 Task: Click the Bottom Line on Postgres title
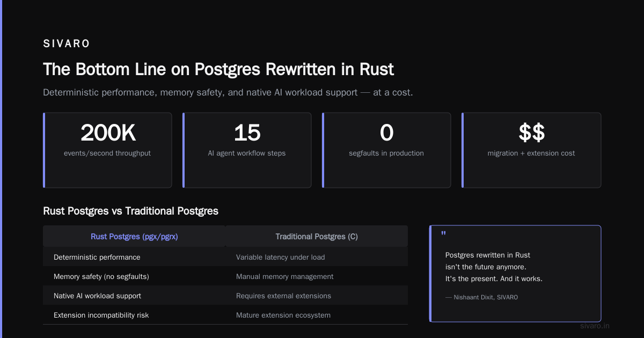218,69
